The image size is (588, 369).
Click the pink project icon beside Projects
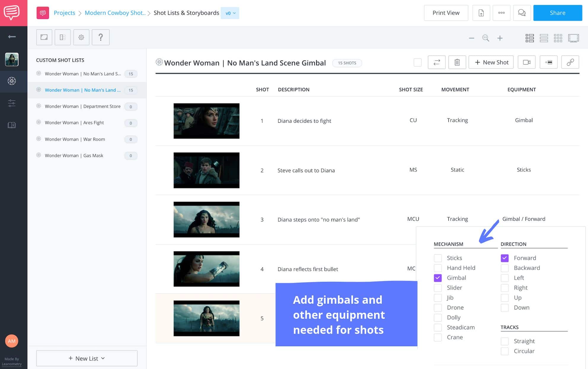(x=43, y=13)
